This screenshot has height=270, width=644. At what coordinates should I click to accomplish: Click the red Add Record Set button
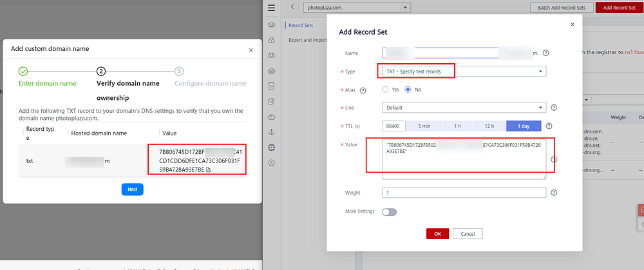click(620, 7)
